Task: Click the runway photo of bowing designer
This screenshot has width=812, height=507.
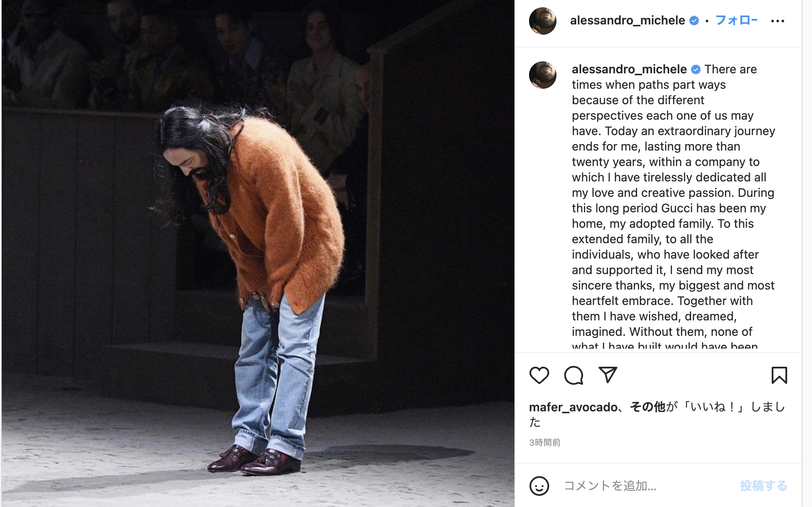Action: pos(258,253)
